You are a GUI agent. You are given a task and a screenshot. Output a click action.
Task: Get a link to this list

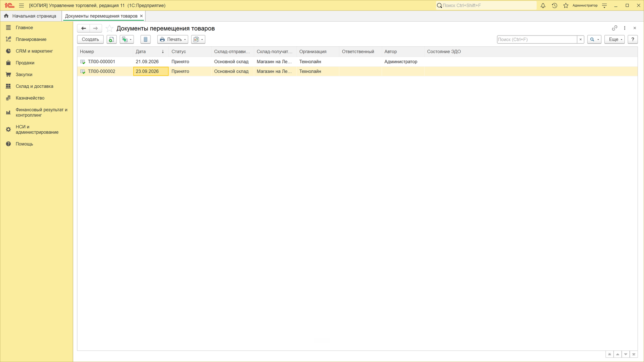(615, 28)
